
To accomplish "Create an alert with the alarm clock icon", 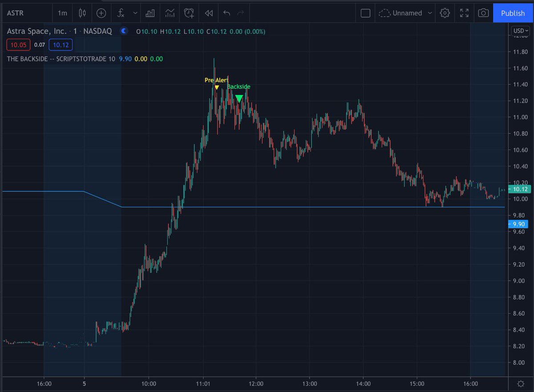I will 189,13.
